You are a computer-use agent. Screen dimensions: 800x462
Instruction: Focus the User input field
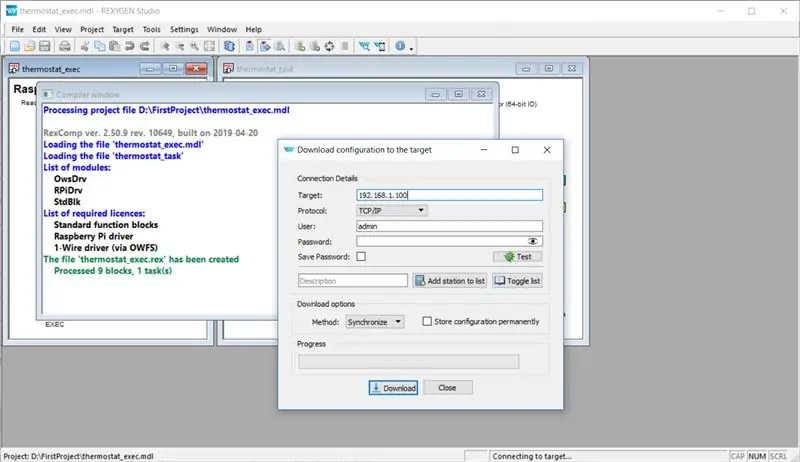point(449,226)
